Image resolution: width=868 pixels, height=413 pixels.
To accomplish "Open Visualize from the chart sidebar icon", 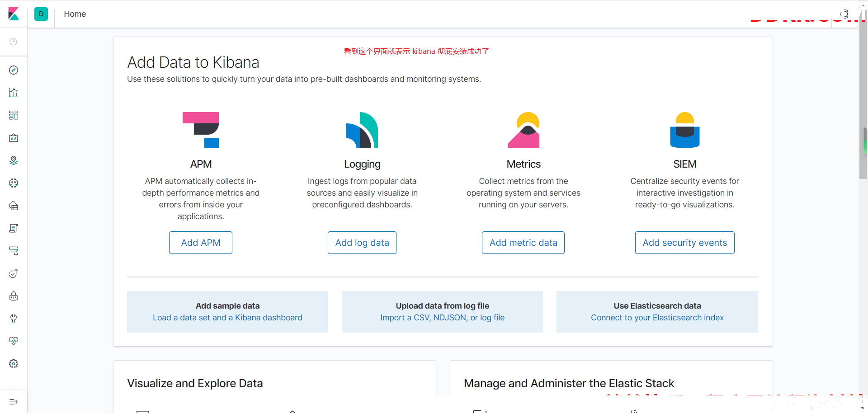I will tap(14, 93).
